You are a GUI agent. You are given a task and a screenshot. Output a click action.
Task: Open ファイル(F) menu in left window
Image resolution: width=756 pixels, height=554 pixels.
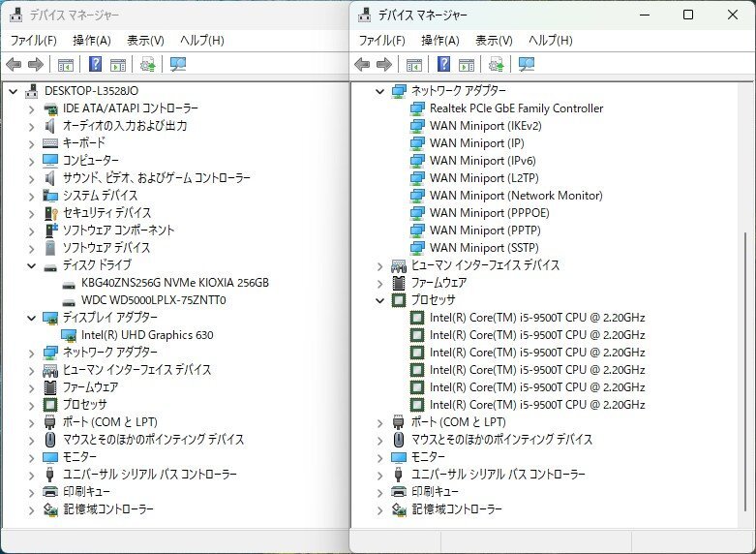(33, 41)
